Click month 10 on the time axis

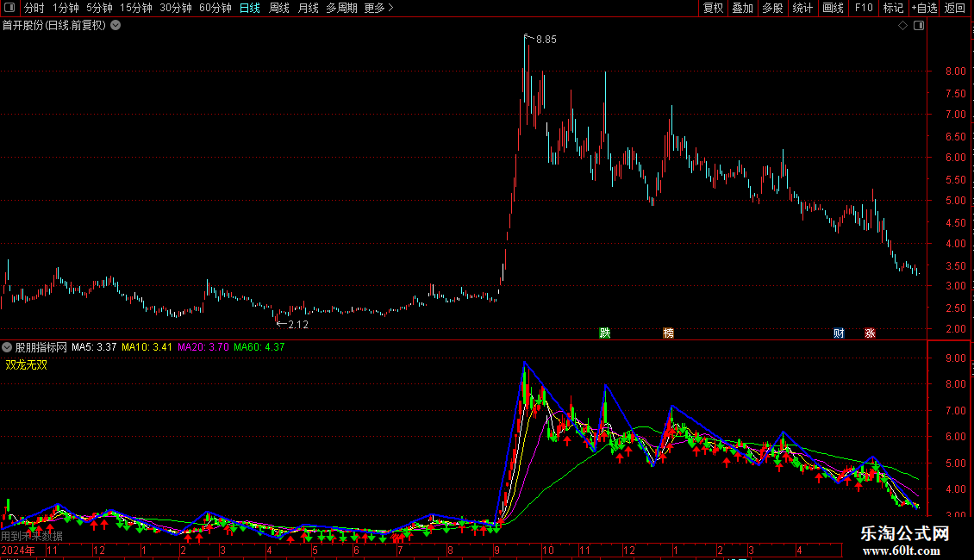point(548,550)
